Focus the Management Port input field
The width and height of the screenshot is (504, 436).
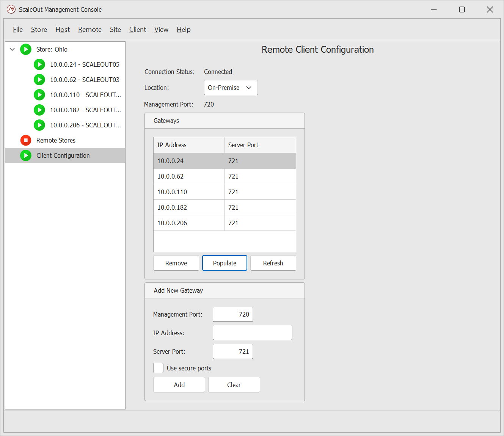(233, 314)
